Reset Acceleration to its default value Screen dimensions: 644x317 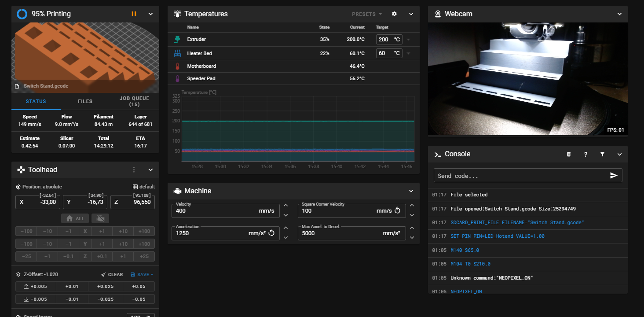pyautogui.click(x=271, y=233)
